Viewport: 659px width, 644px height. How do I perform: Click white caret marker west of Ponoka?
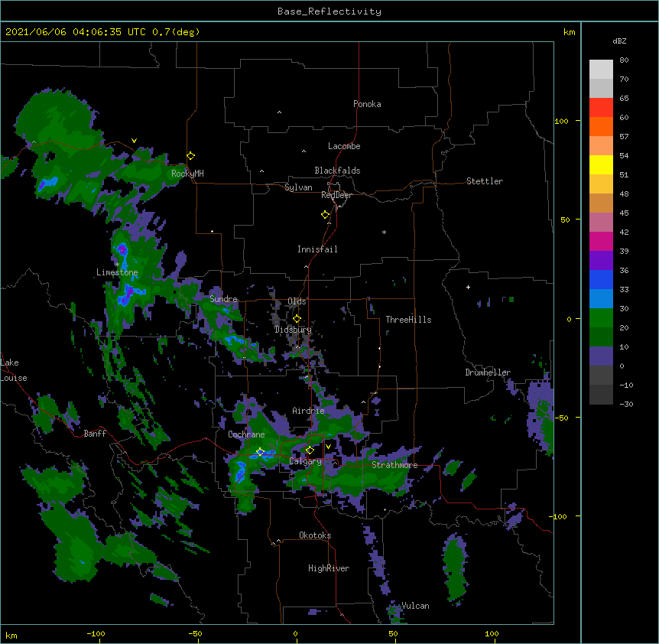point(279,112)
